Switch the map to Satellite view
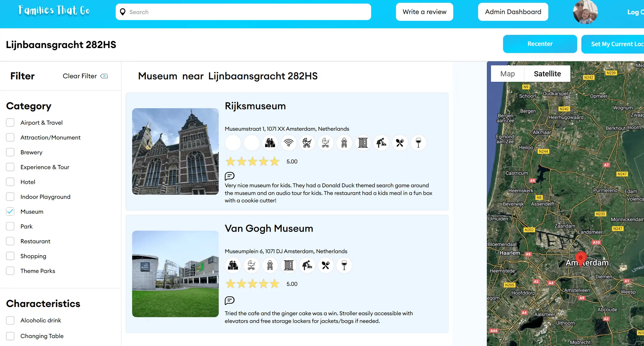The width and height of the screenshot is (644, 346). coord(547,74)
